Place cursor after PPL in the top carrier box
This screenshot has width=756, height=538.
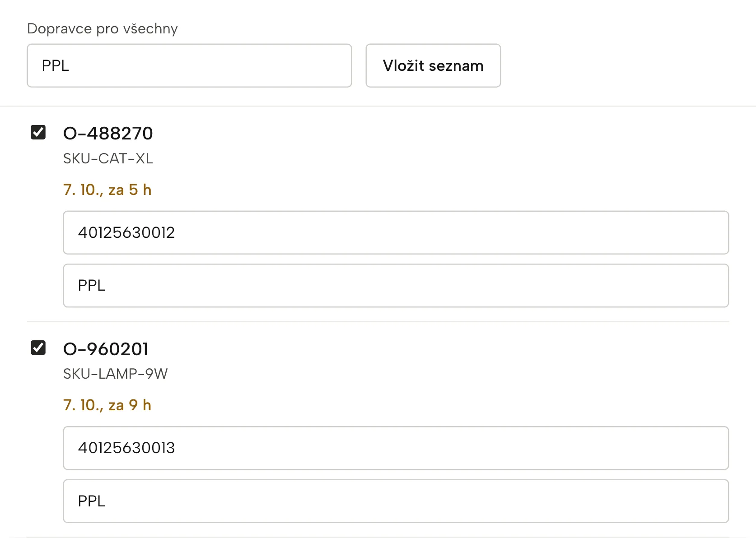tap(70, 65)
